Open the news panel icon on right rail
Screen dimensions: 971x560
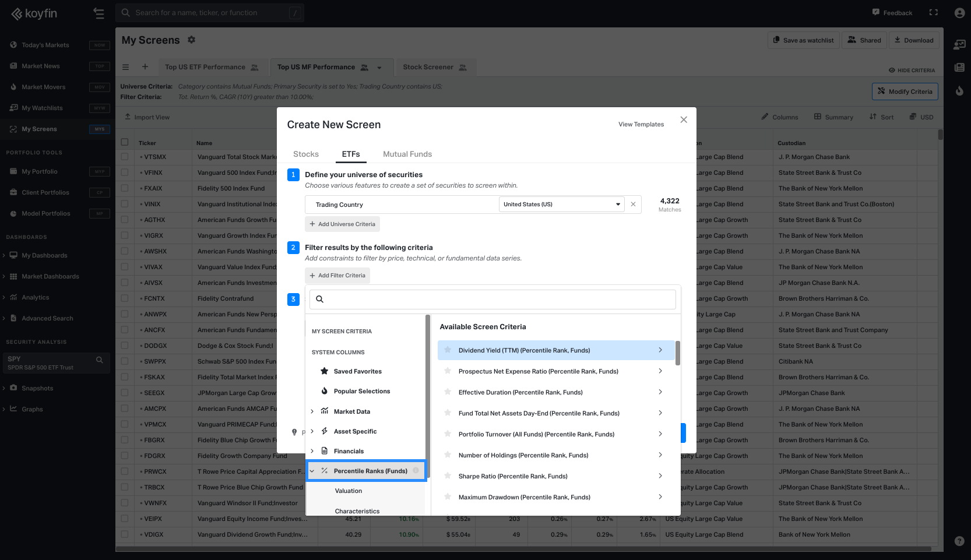959,68
